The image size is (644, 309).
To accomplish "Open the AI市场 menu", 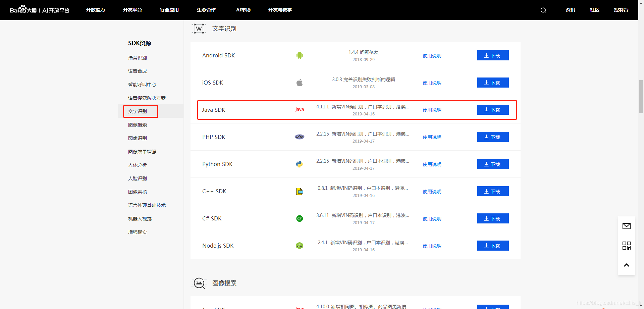I will click(243, 10).
